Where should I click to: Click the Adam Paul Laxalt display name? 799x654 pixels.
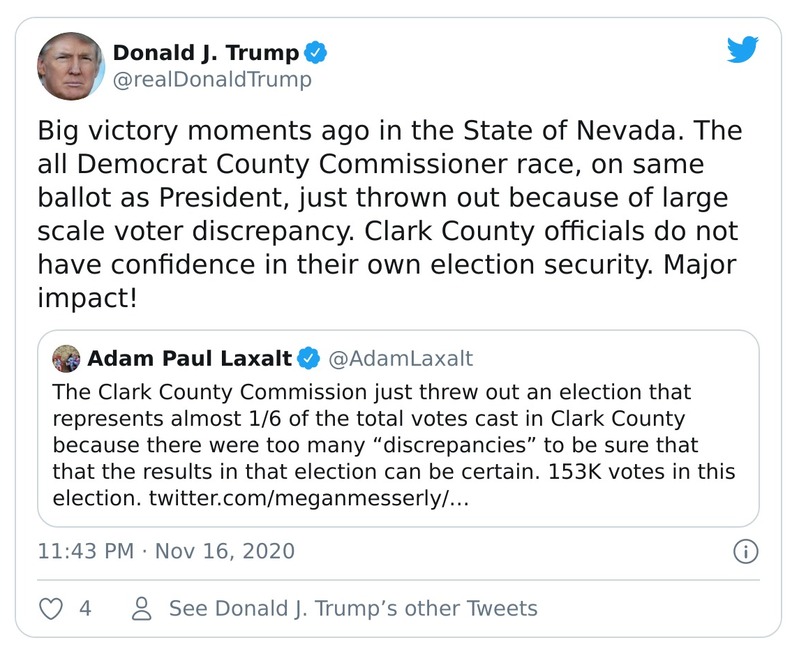[190, 358]
